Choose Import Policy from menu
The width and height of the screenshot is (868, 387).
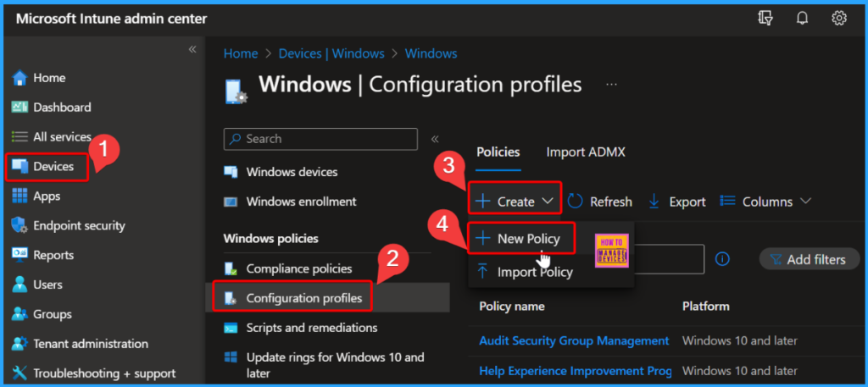[x=525, y=272]
